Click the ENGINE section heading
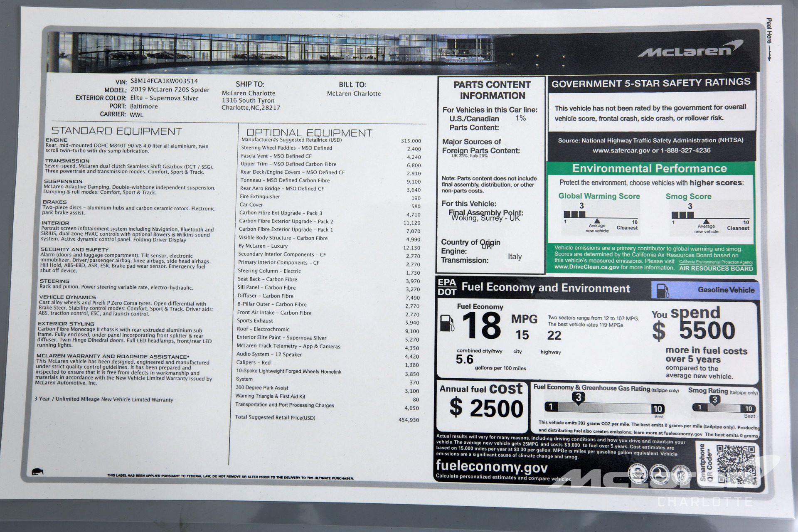The width and height of the screenshot is (798, 532). (57, 140)
